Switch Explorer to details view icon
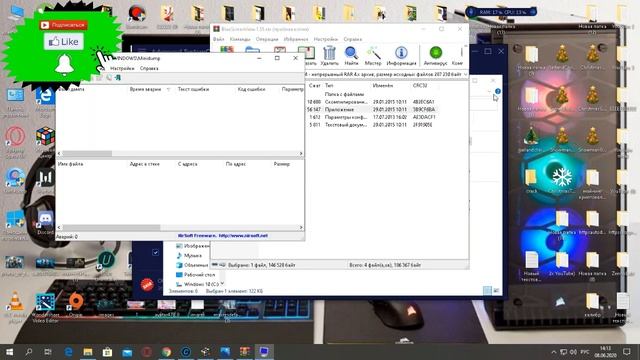 (x=487, y=290)
